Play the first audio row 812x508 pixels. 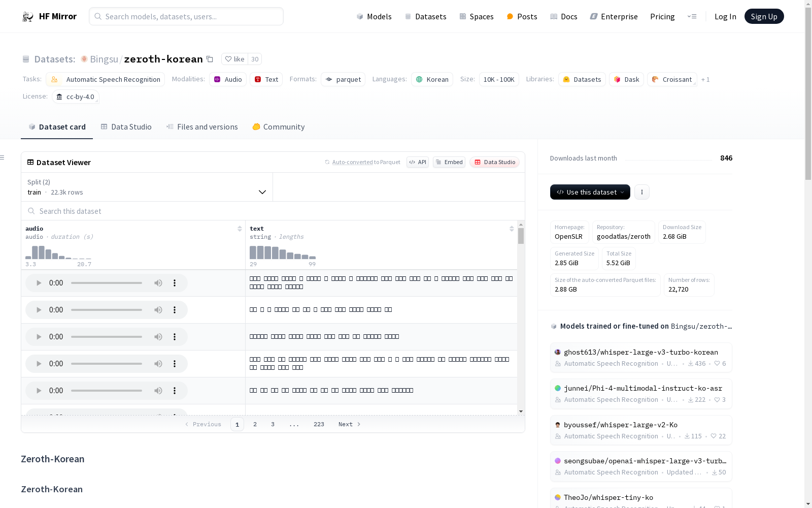tap(39, 283)
